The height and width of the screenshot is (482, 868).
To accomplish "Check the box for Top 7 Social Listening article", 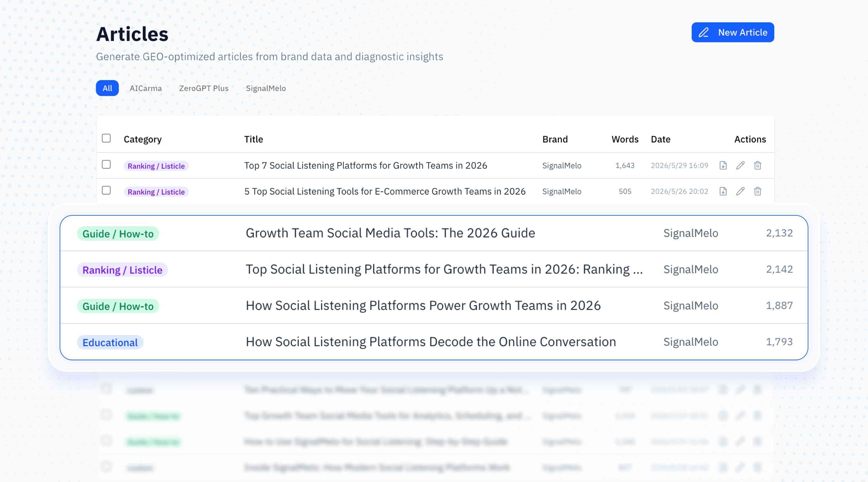I will (106, 164).
